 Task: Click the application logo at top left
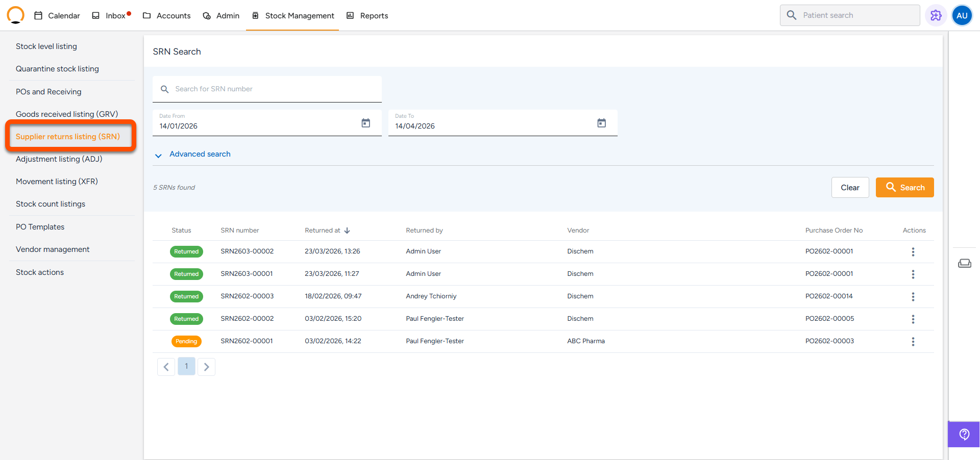point(16,15)
